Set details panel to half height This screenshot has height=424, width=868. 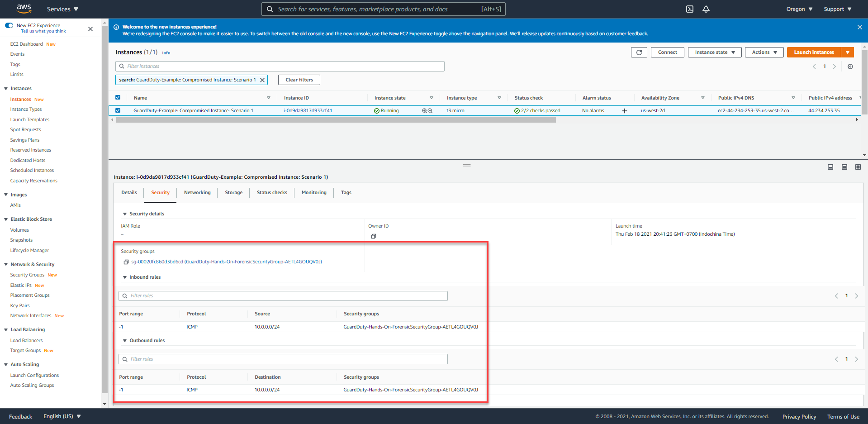(844, 167)
